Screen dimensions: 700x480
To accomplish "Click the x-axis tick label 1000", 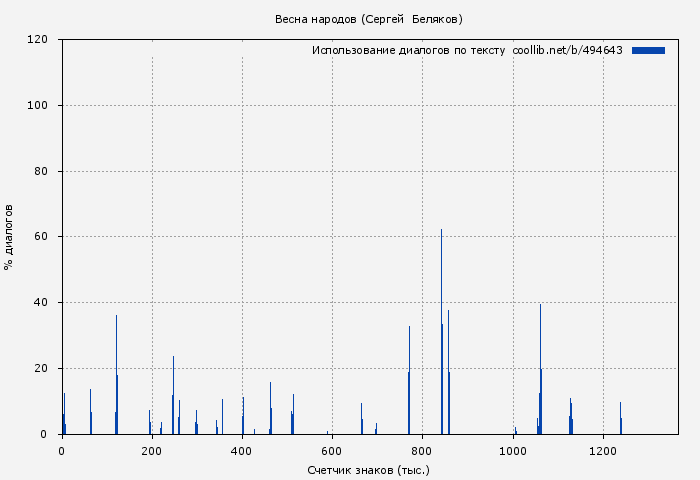I will point(512,451).
